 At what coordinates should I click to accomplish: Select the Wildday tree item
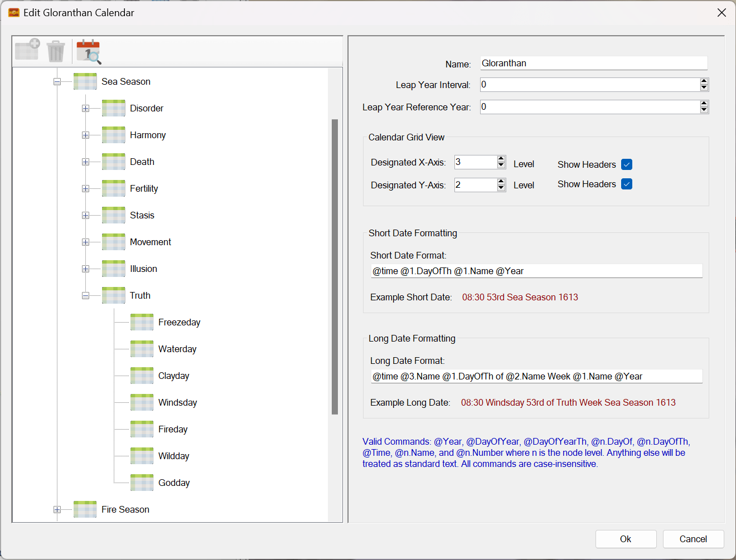tap(173, 456)
